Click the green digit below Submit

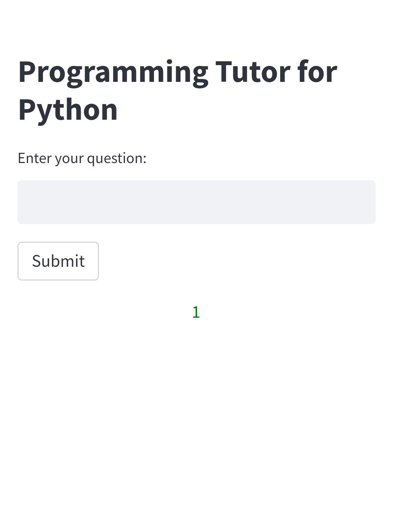click(x=196, y=312)
